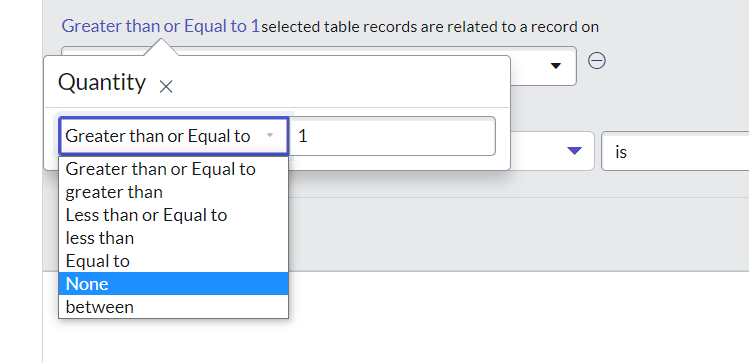Click the 'Quantity' popup heading
Screen dimensions: 749x363
tap(102, 82)
